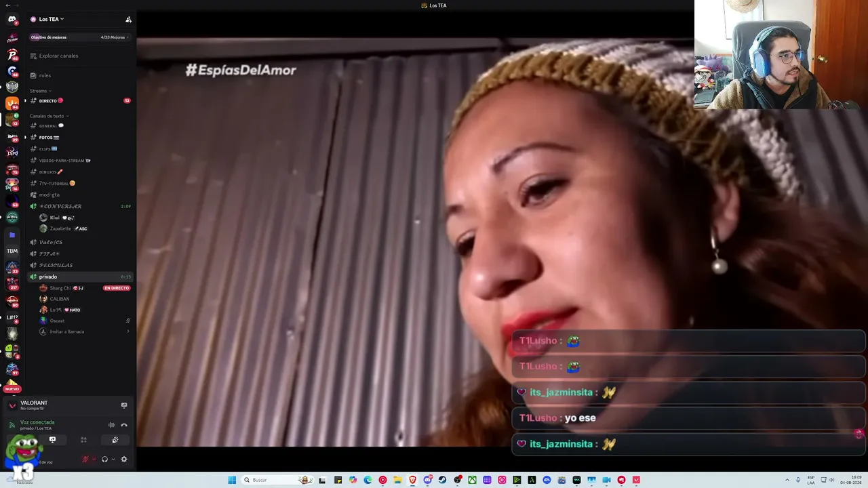Join the CONVERSAR voice channel

[80, 206]
